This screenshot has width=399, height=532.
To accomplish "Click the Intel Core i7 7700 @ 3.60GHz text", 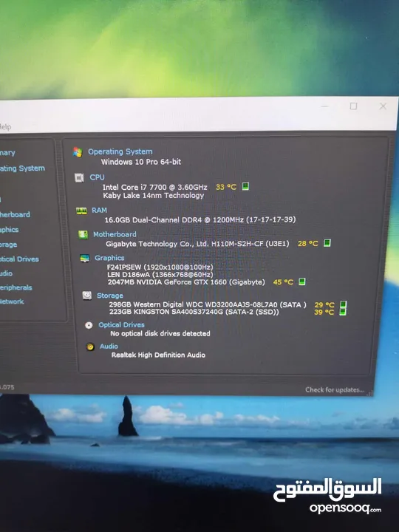I will (154, 187).
